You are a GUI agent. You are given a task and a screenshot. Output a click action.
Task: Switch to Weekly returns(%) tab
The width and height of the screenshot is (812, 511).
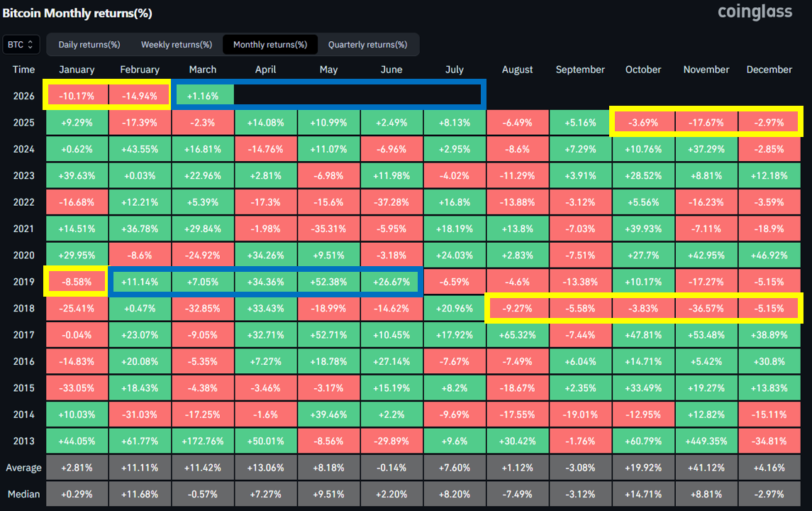tap(177, 45)
